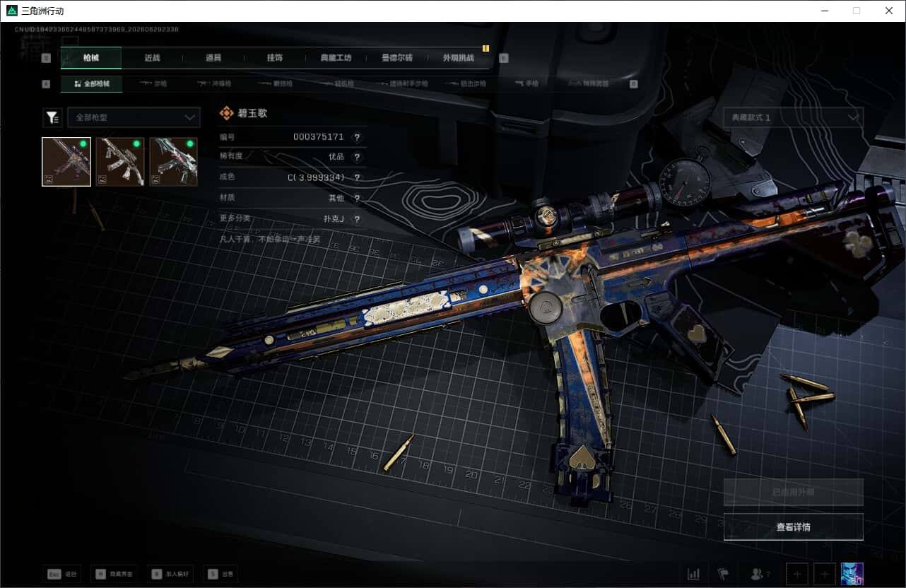Screen dimensions: 906x588
Task: Click the wear value C(3.999334)
Action: click(x=316, y=177)
